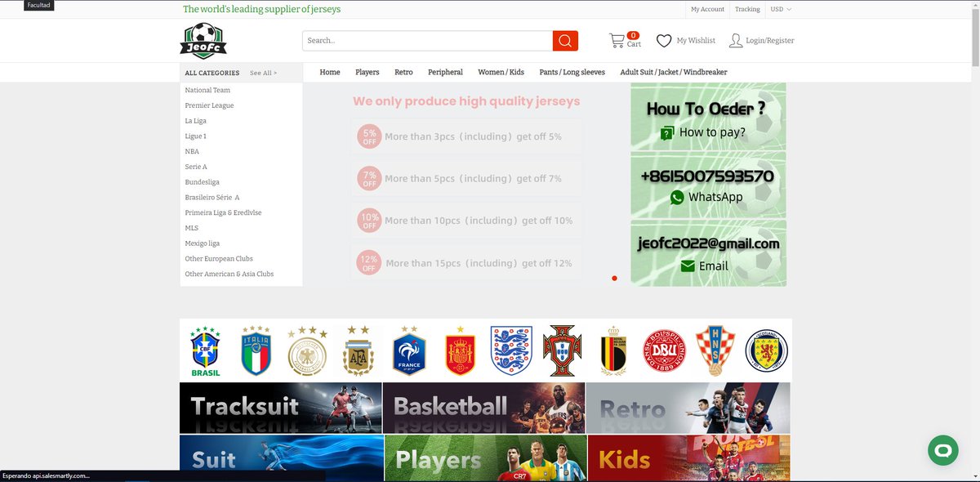
Task: Select the Brasil CBF crest
Action: pos(205,351)
